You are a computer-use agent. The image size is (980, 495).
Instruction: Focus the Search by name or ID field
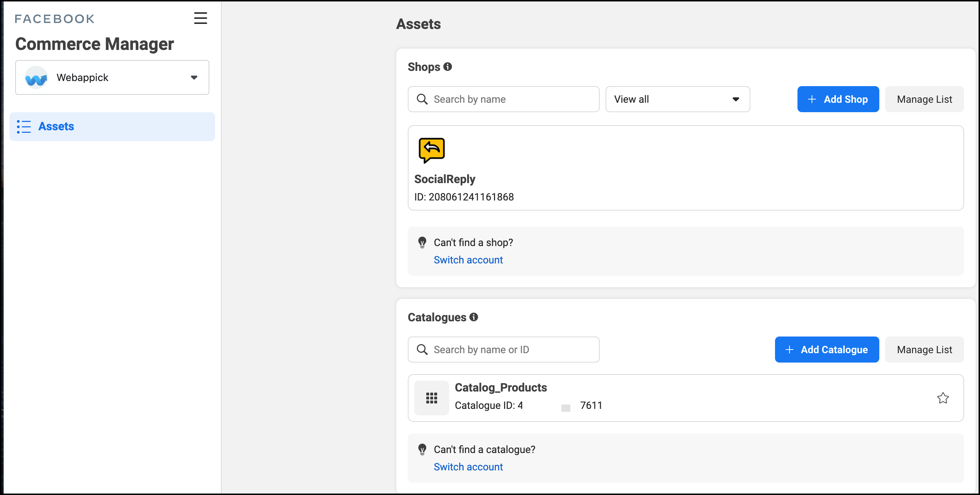(503, 350)
